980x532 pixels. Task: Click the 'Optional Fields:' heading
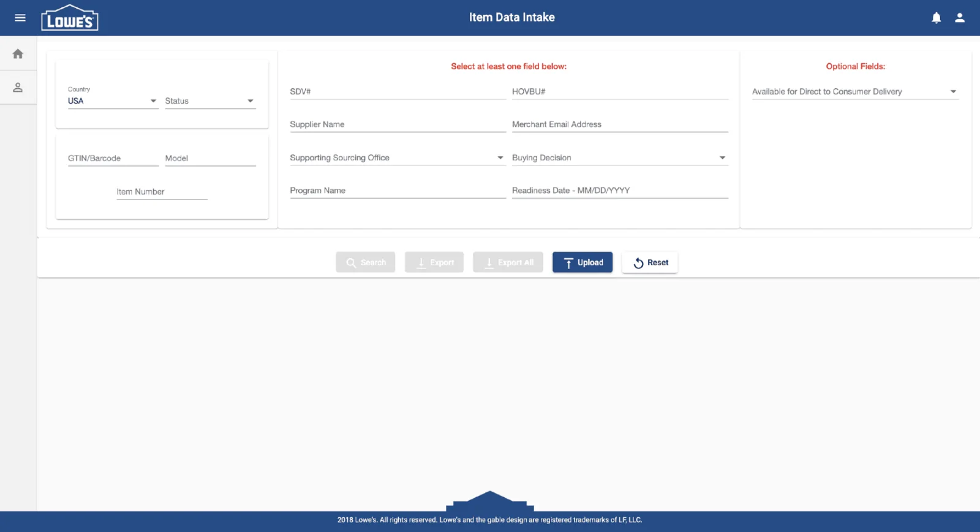click(855, 66)
